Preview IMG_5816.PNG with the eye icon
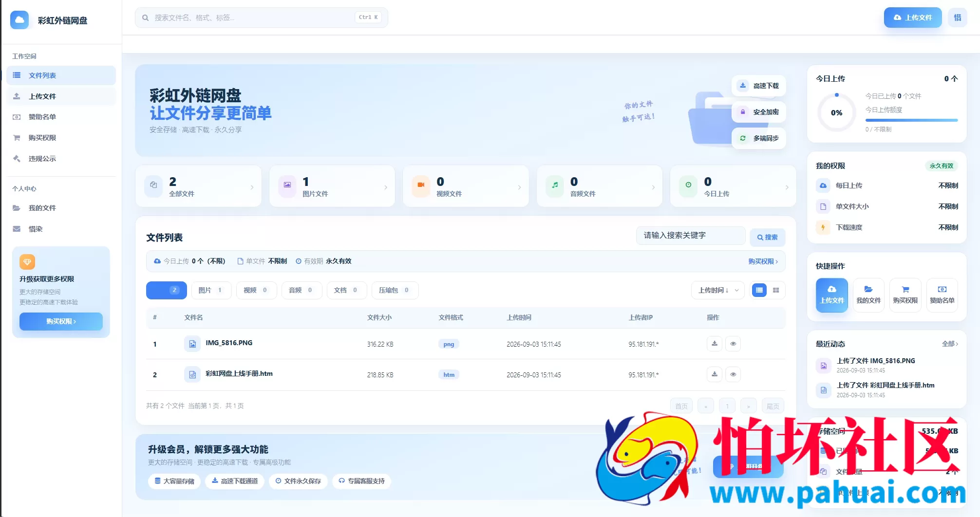Screen dimensions: 980x517 pos(733,344)
